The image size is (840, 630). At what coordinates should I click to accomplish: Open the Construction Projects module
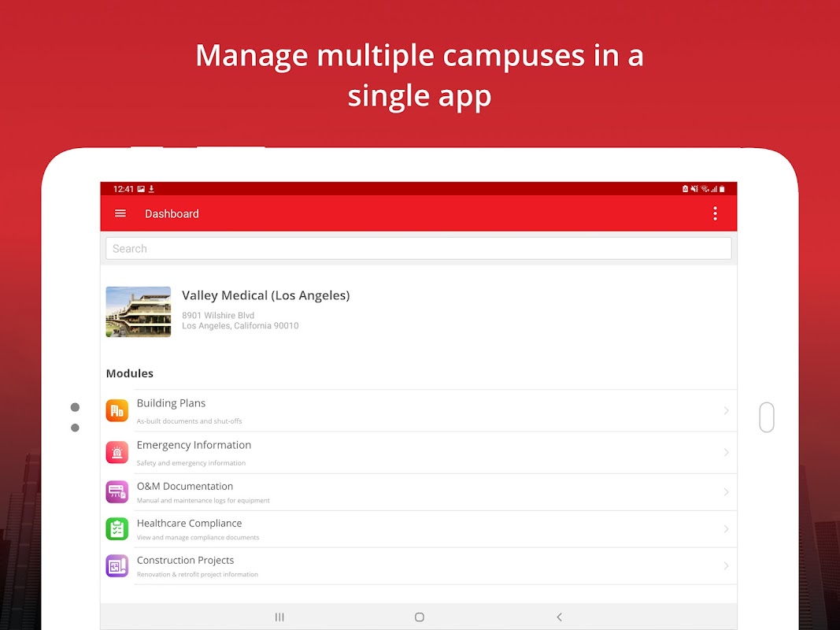point(418,566)
